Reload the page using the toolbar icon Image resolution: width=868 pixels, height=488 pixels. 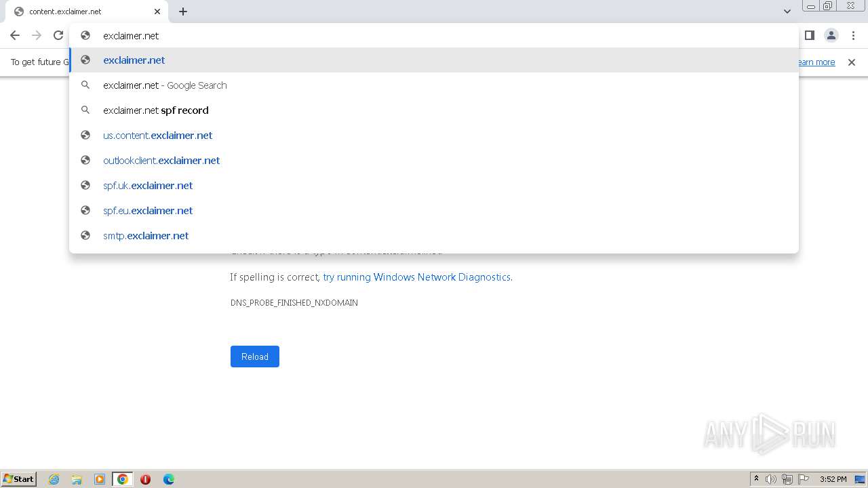coord(58,35)
